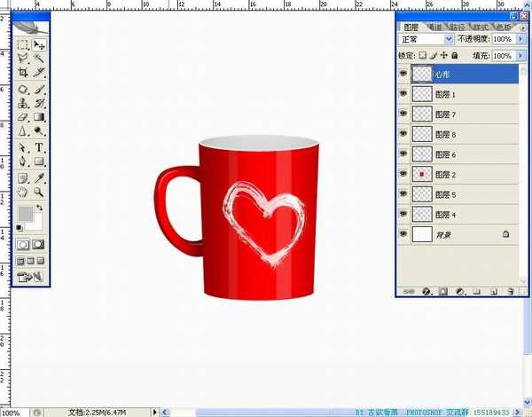Select the Rectangular Marquee tool
This screenshot has width=532, height=417.
(23, 44)
